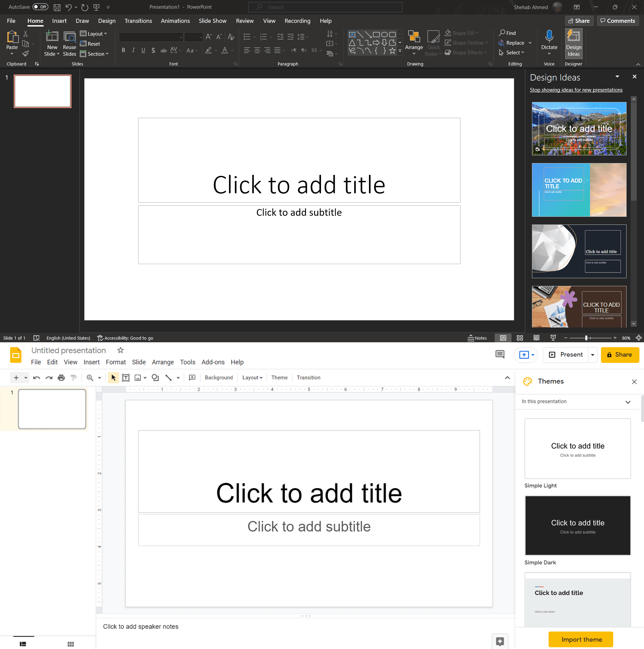Expand the 'In this presentation' themes section
Viewport: 644px width, 649px height.
coord(627,402)
